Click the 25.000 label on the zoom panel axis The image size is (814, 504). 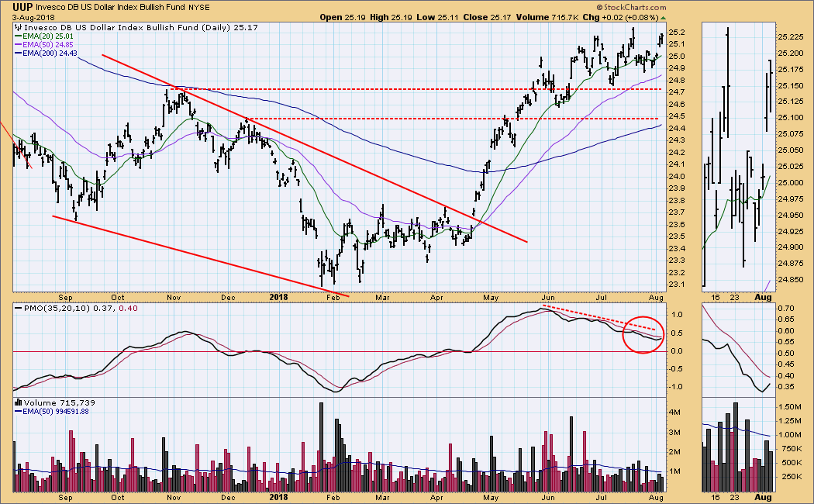(x=790, y=183)
